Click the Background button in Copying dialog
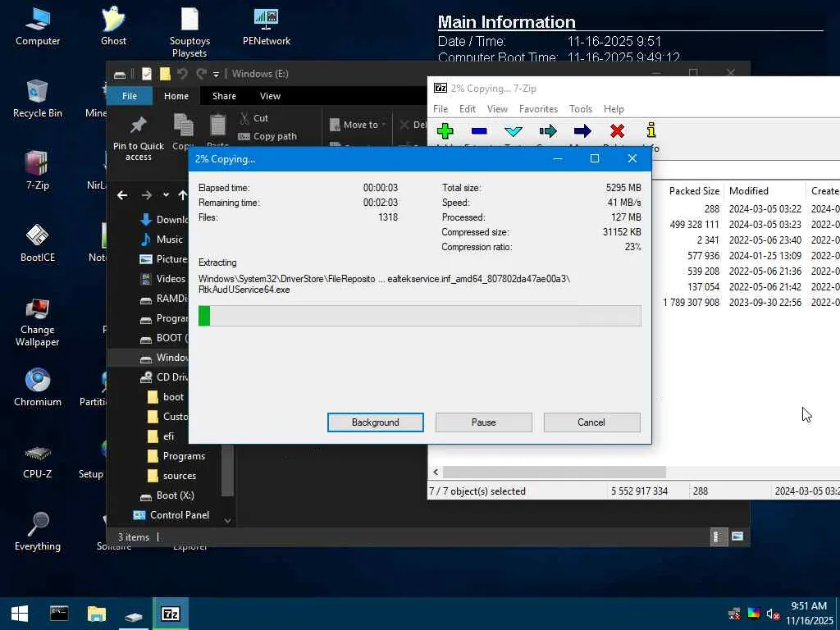This screenshot has height=630, width=840. [x=375, y=422]
